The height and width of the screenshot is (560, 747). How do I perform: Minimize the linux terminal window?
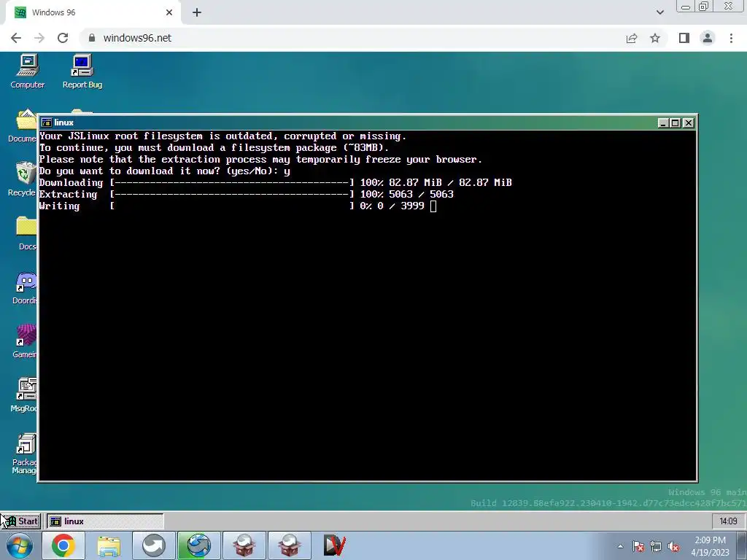(x=662, y=122)
